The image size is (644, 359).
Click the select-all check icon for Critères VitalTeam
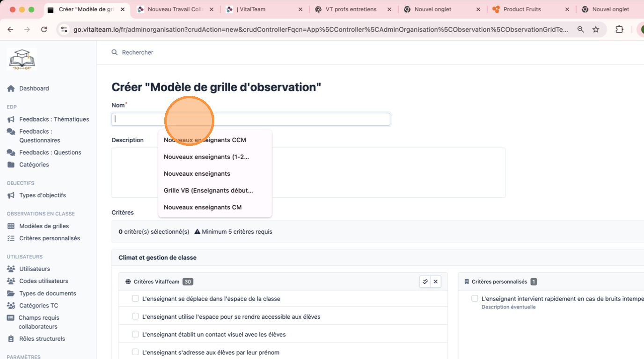click(x=425, y=281)
